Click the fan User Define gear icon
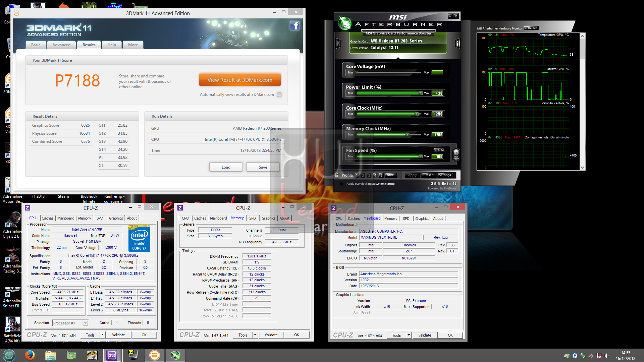This screenshot has width=644, height=362. [456, 154]
